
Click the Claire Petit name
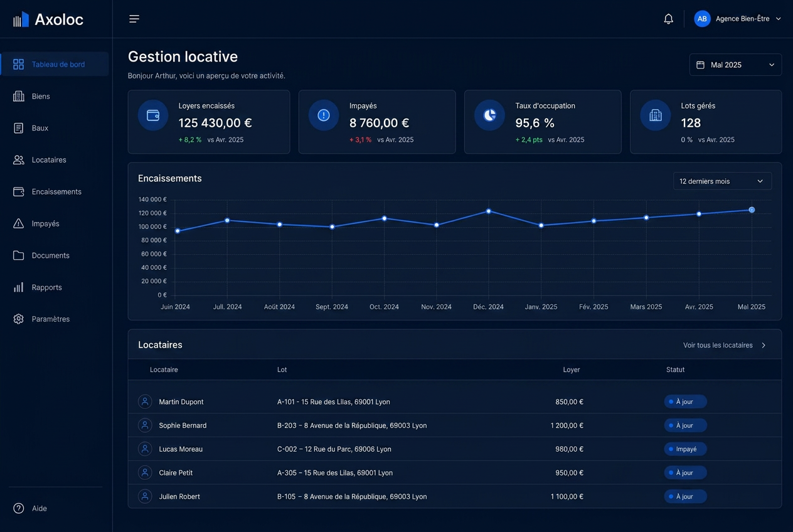tap(176, 472)
